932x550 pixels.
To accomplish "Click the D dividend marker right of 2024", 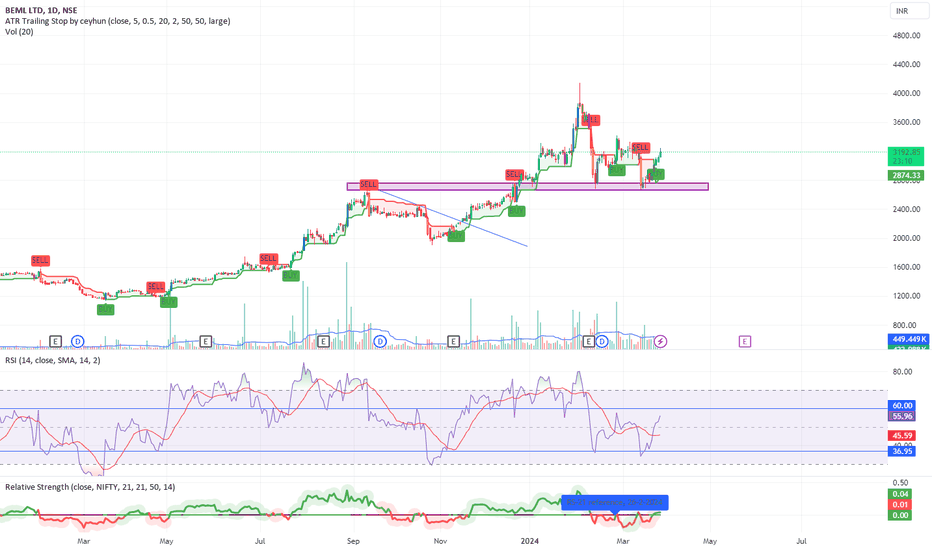I will click(602, 341).
